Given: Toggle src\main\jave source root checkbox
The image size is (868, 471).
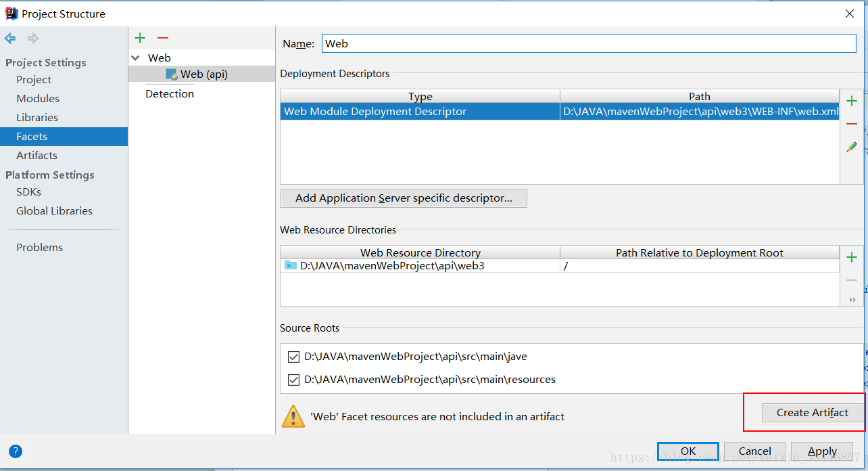Looking at the screenshot, I should [293, 357].
